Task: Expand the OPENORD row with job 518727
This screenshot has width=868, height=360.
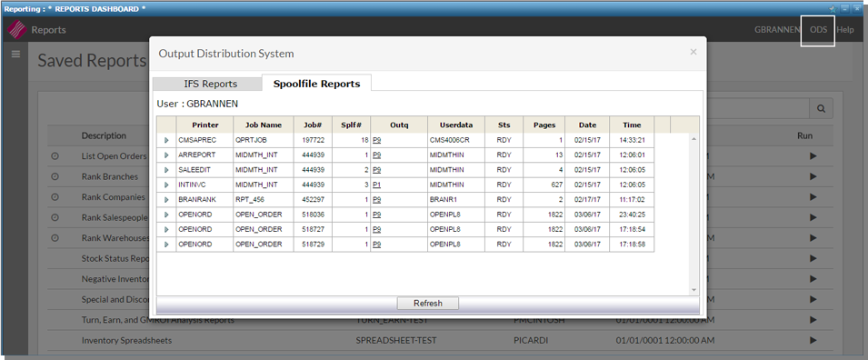Action: (x=166, y=229)
